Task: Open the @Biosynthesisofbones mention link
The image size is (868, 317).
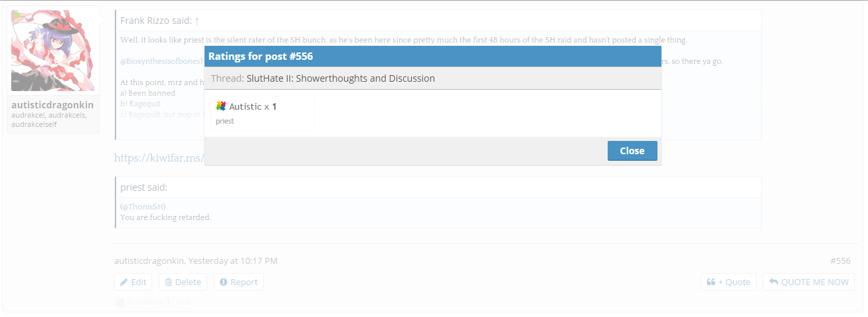Action: pyautogui.click(x=162, y=61)
